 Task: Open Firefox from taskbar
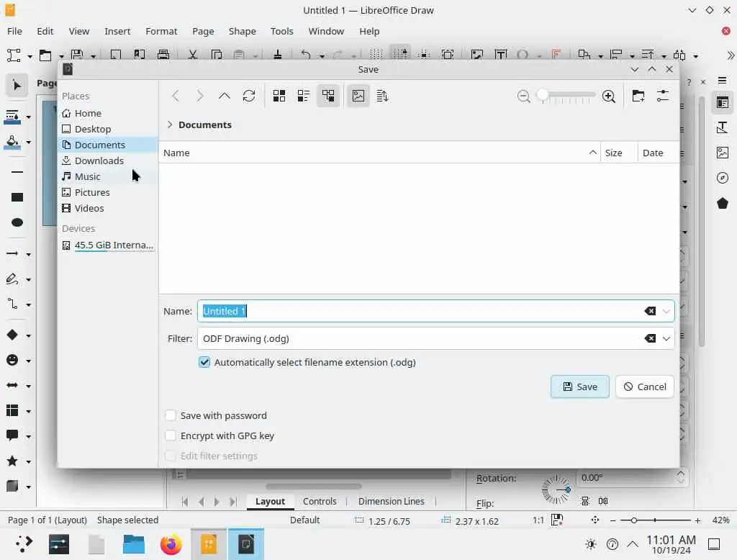coord(171,544)
